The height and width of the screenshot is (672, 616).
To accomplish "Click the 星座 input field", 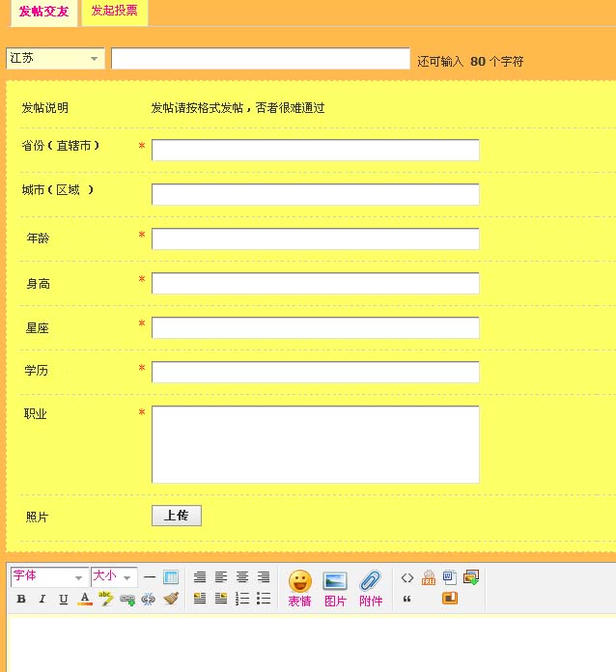I will (316, 328).
